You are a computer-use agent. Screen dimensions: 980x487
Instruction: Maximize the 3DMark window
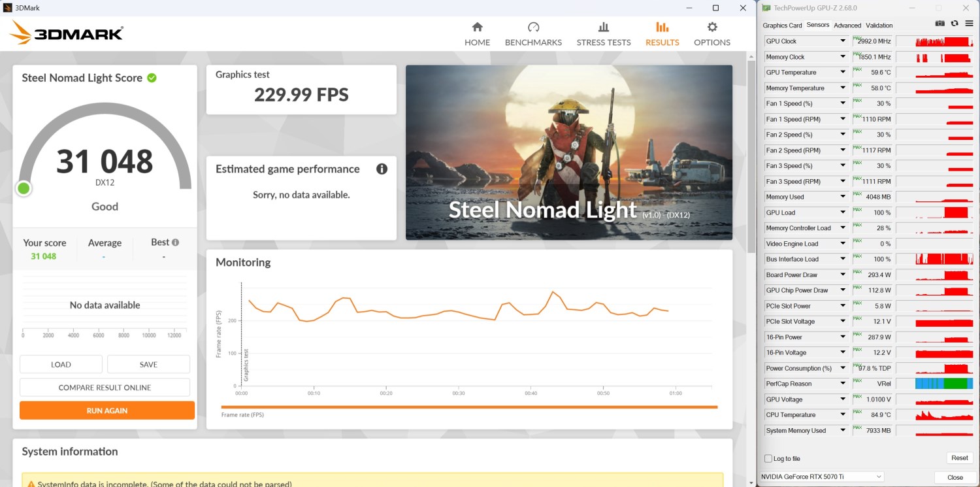715,8
